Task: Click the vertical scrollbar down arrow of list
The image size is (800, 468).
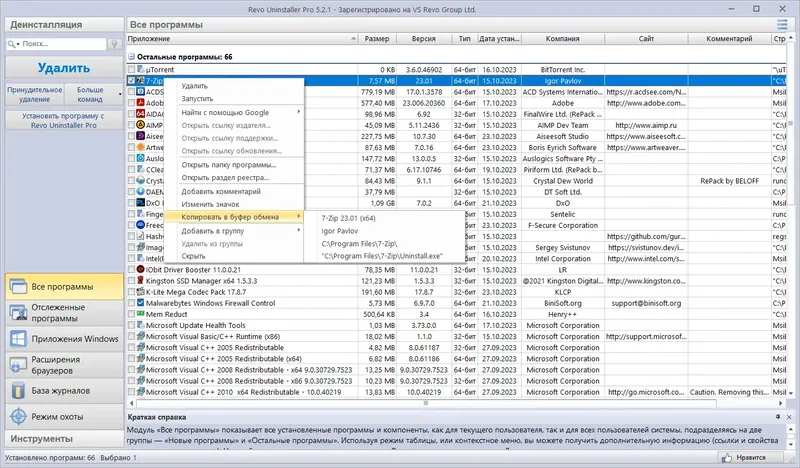Action: tap(791, 393)
